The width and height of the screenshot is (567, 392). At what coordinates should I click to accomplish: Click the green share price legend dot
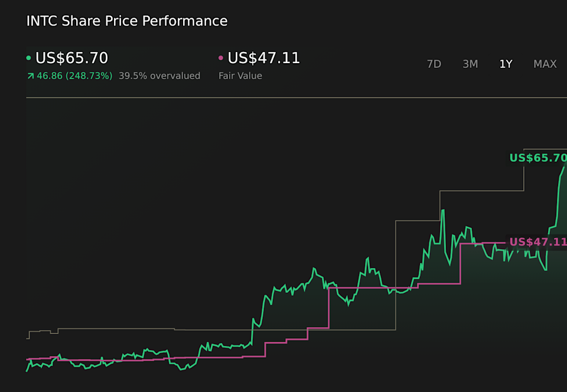coord(28,58)
